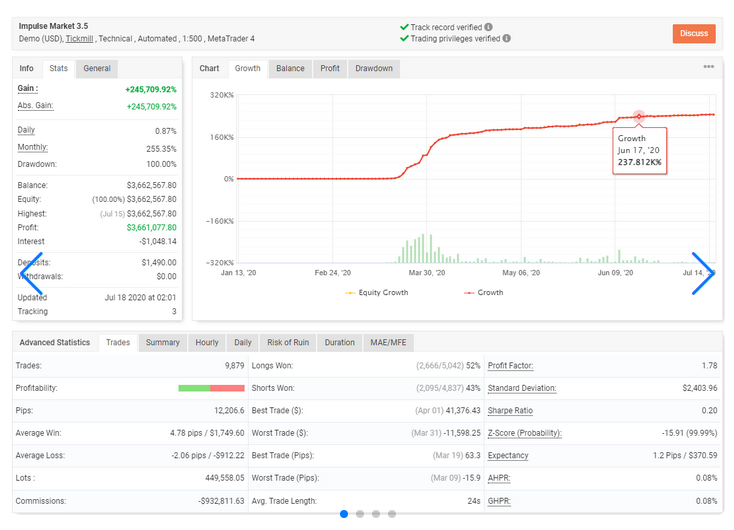Click the Profit Factor label

[x=510, y=366]
